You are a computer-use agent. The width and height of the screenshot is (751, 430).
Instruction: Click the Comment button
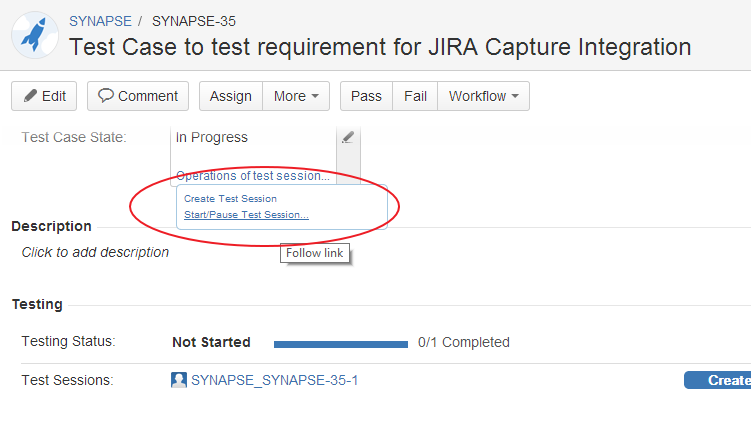pyautogui.click(x=138, y=96)
